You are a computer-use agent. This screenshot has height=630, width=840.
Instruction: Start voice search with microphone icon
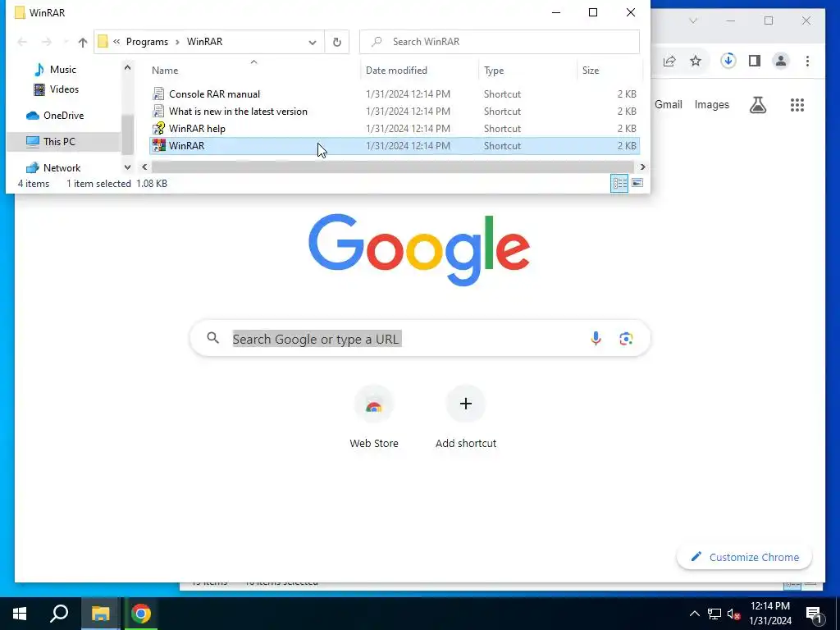pos(596,338)
